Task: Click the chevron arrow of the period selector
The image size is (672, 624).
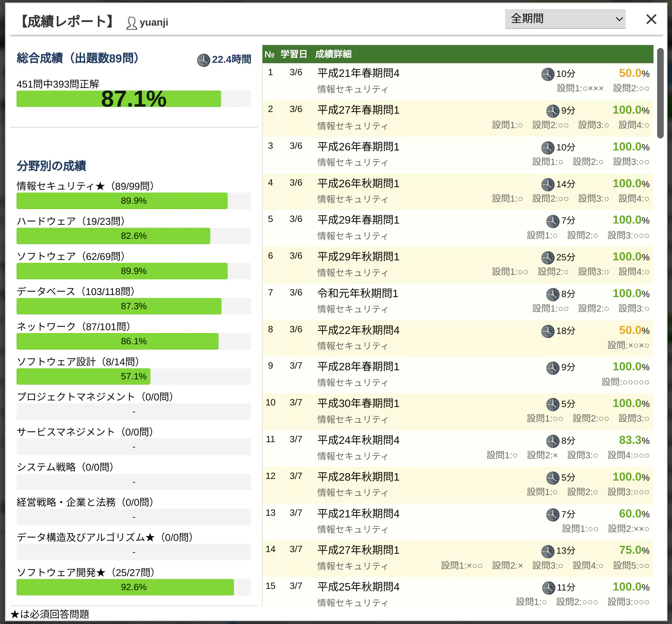Action: point(619,19)
